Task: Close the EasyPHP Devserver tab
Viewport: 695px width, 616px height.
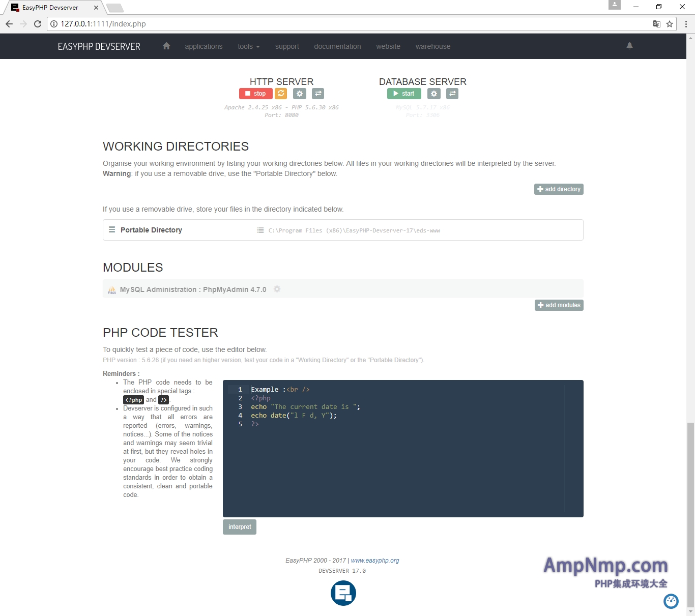Action: point(96,8)
